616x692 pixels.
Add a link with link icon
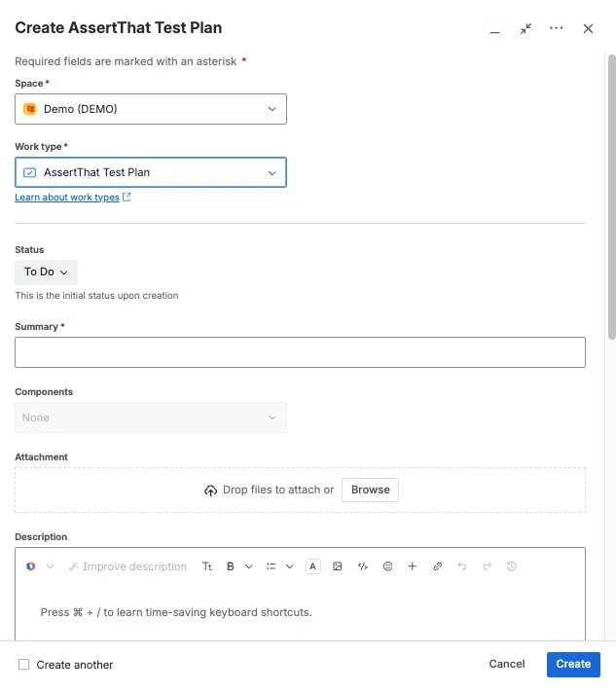pyautogui.click(x=438, y=566)
